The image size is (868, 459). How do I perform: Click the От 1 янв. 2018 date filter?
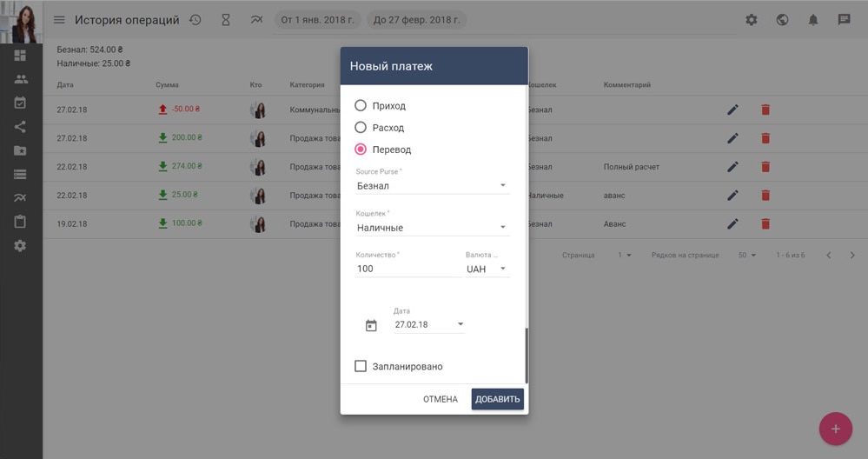(319, 20)
